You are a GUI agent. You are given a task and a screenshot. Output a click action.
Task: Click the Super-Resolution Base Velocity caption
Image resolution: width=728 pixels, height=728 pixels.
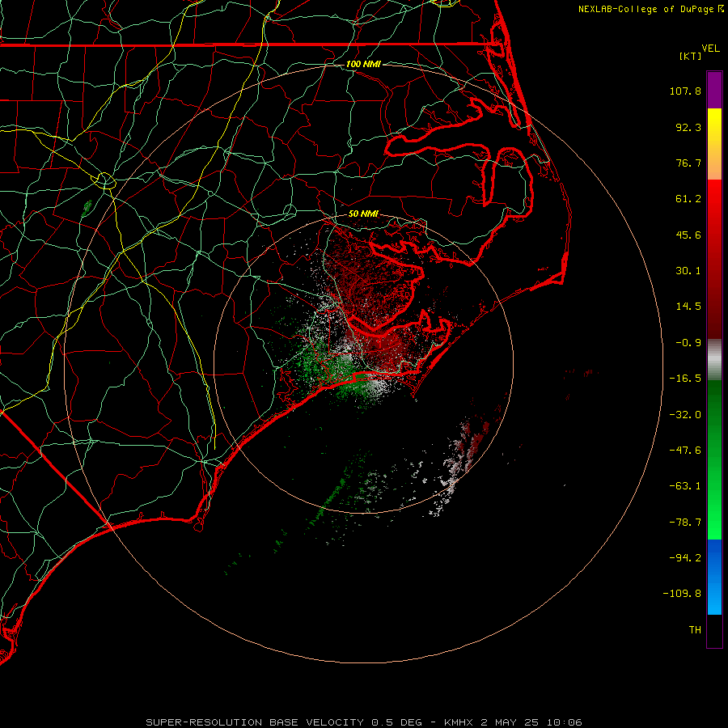click(x=363, y=722)
